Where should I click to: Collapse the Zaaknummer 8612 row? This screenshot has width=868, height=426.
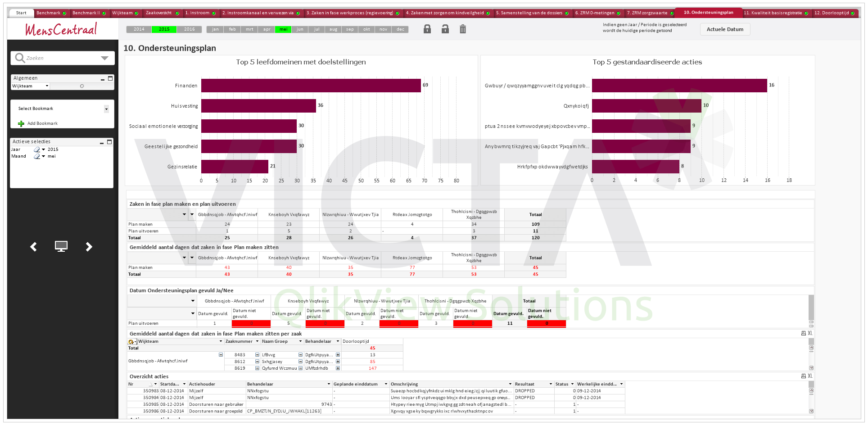(x=257, y=362)
